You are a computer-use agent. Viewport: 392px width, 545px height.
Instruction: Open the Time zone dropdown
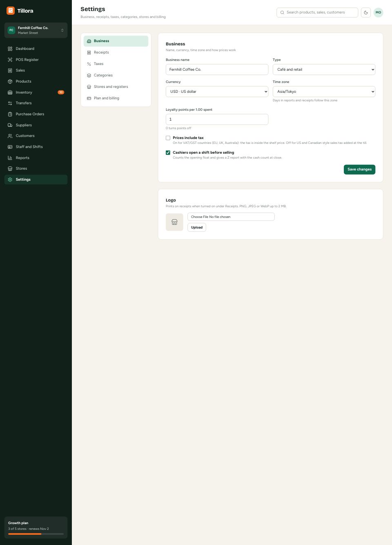pyautogui.click(x=324, y=92)
